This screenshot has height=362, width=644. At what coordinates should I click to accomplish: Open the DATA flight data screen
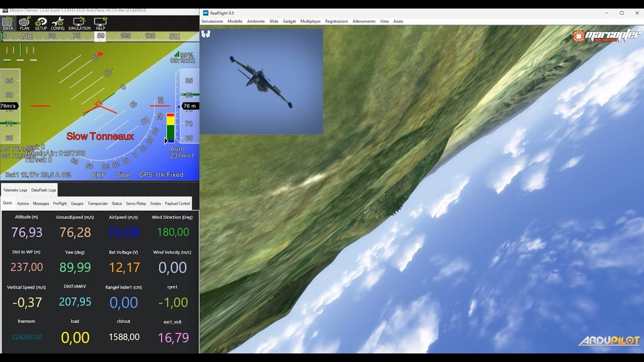pyautogui.click(x=8, y=23)
